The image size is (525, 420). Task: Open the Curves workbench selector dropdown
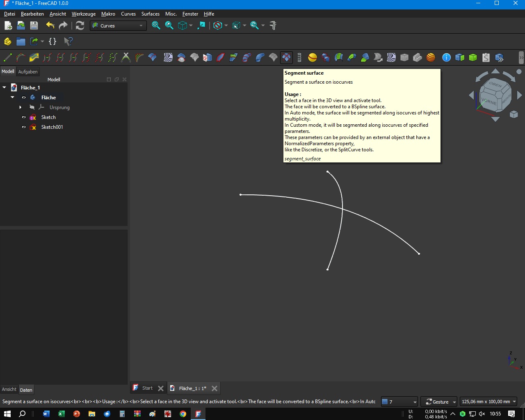coord(118,25)
